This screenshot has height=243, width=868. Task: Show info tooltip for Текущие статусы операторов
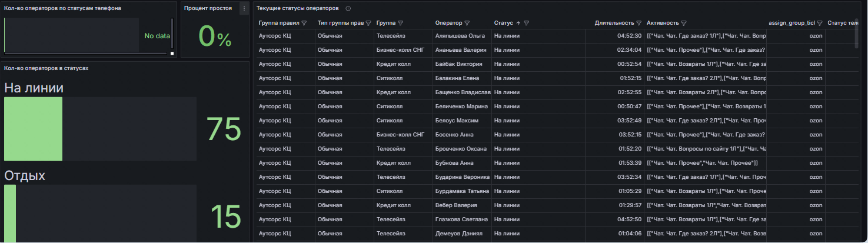tap(348, 8)
